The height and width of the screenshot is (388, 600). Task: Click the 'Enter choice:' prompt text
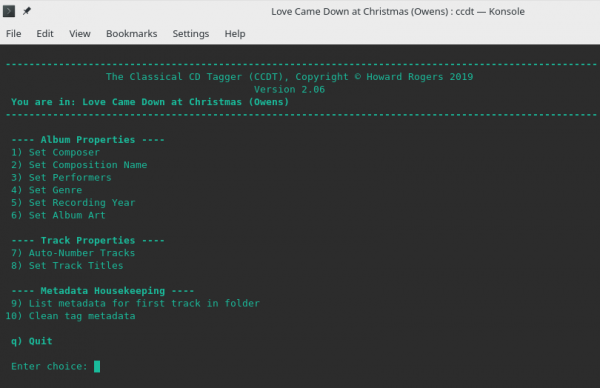[x=49, y=366]
